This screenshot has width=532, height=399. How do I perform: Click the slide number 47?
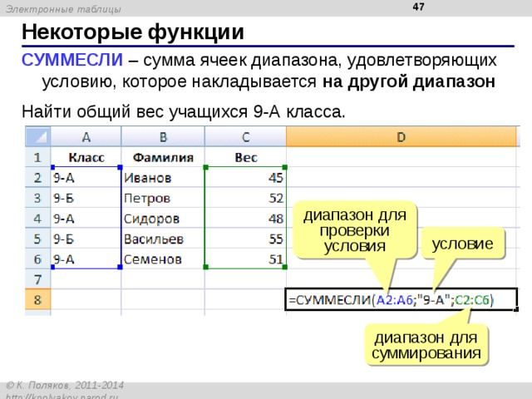tap(418, 7)
